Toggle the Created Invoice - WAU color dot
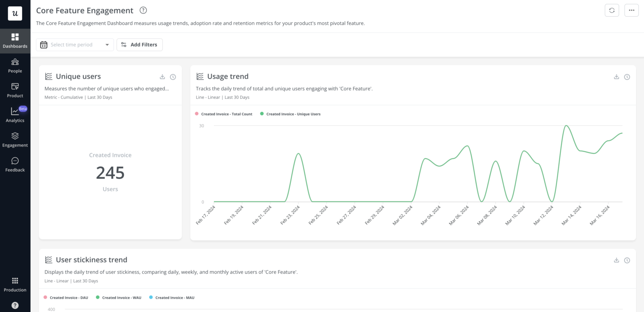 [x=98, y=297]
